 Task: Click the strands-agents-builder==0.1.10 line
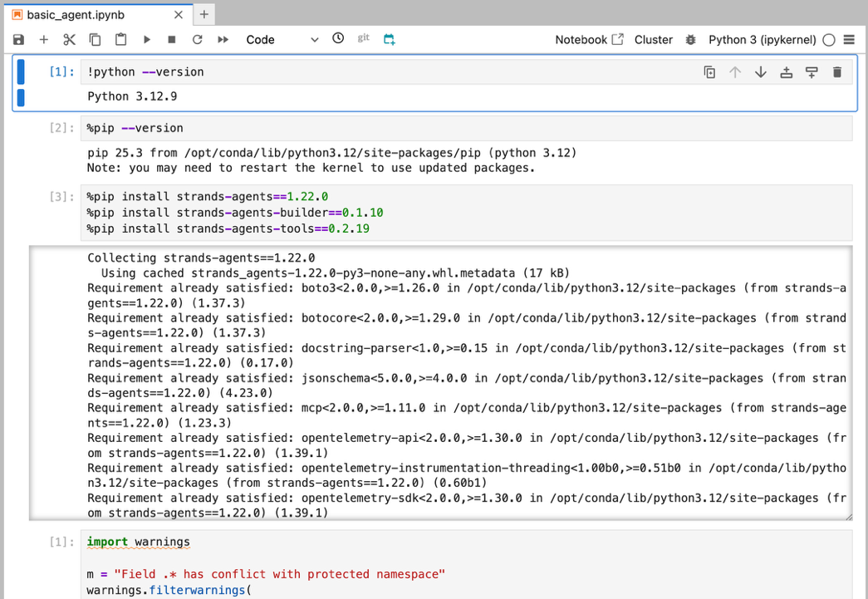(x=235, y=213)
